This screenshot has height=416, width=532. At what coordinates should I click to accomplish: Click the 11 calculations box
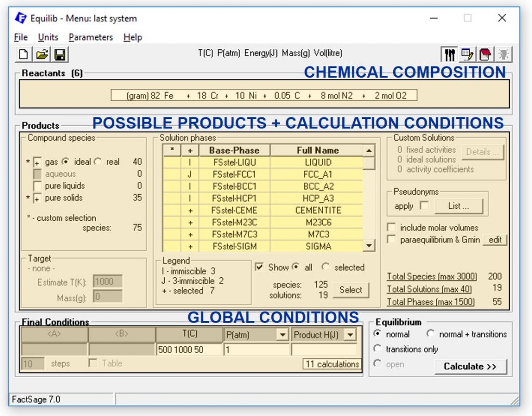point(332,364)
